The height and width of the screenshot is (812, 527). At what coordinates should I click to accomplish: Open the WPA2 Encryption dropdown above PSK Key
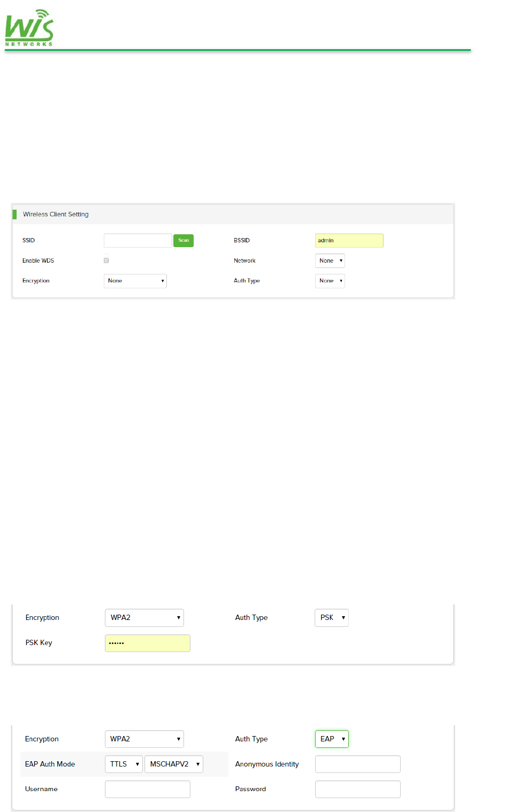click(x=144, y=618)
